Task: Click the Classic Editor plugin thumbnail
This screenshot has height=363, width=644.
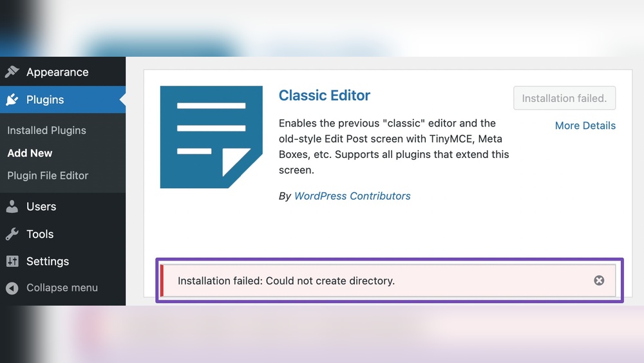Action: [211, 137]
